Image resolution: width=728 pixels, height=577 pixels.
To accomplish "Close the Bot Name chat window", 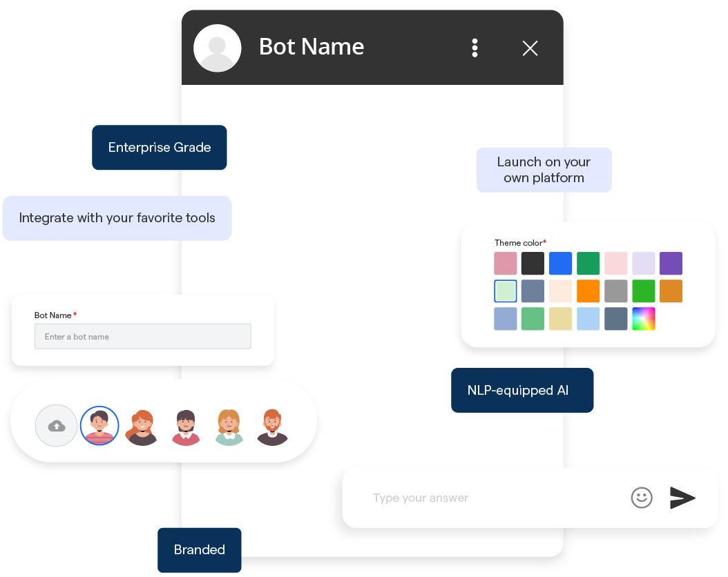I will click(x=530, y=48).
